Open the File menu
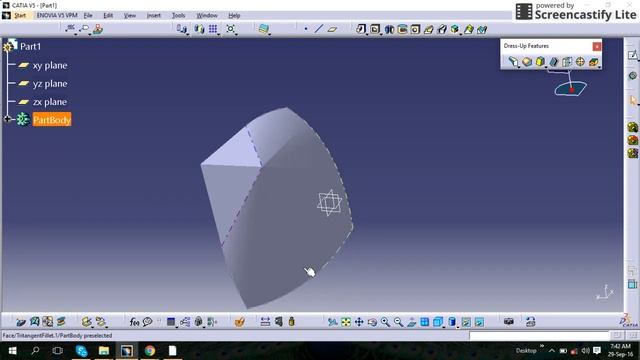Image resolution: width=640 pixels, height=360 pixels. [x=88, y=16]
